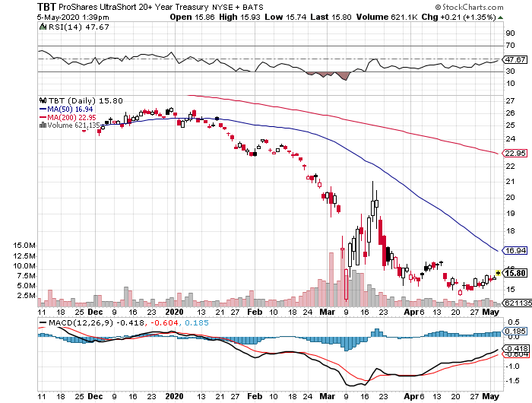The height and width of the screenshot is (403, 532).
Task: Click the TBT (Daily) 15.80 legend
Action: click(x=85, y=101)
